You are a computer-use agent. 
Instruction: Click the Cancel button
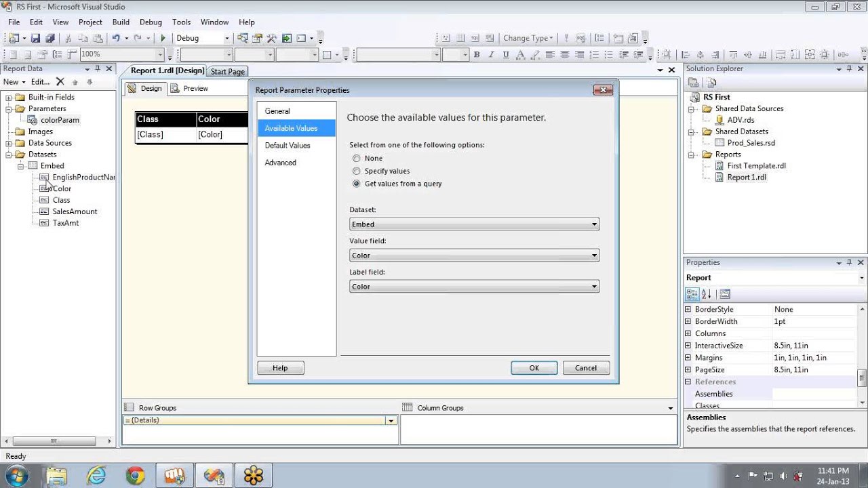[586, 368]
